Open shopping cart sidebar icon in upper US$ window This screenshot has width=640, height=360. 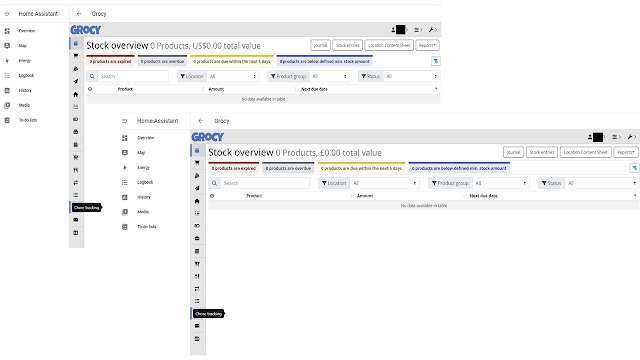pyautogui.click(x=76, y=56)
